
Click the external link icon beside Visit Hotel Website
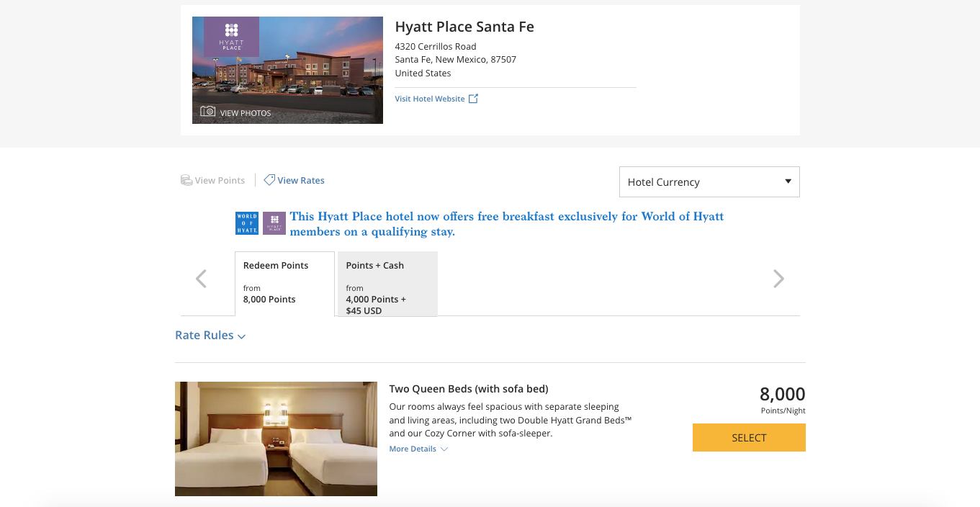(474, 99)
